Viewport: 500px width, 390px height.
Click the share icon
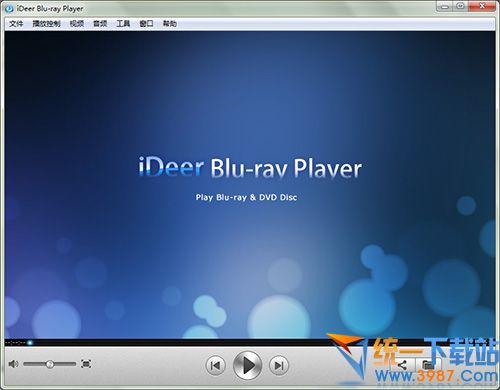pyautogui.click(x=402, y=365)
